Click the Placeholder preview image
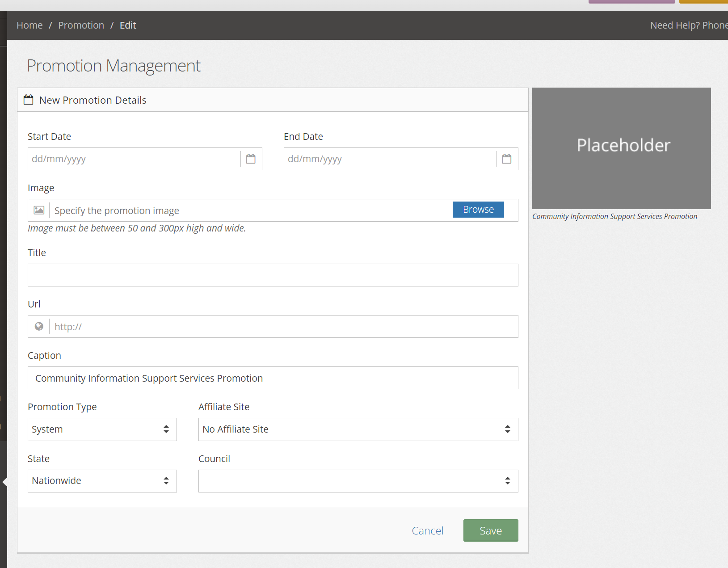This screenshot has height=568, width=728. point(622,148)
